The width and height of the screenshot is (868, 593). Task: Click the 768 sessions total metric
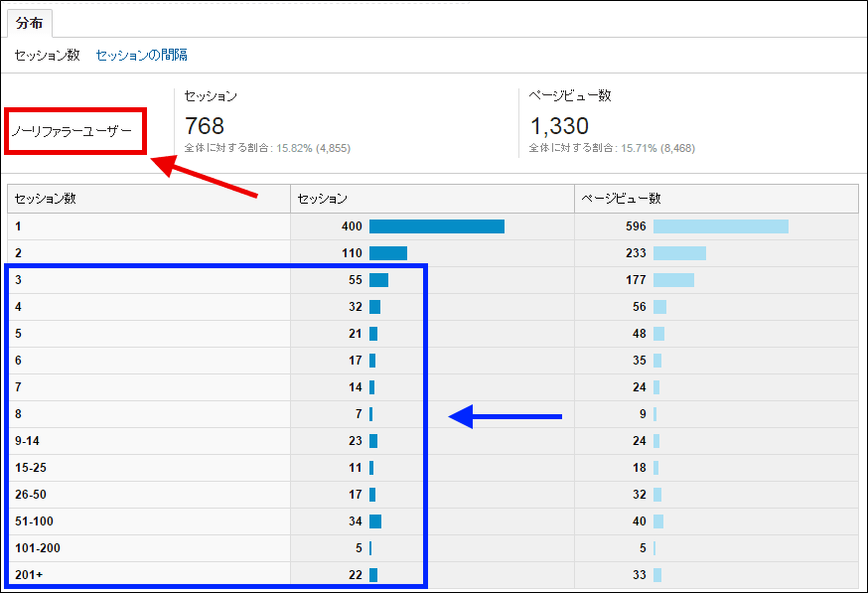coord(205,126)
